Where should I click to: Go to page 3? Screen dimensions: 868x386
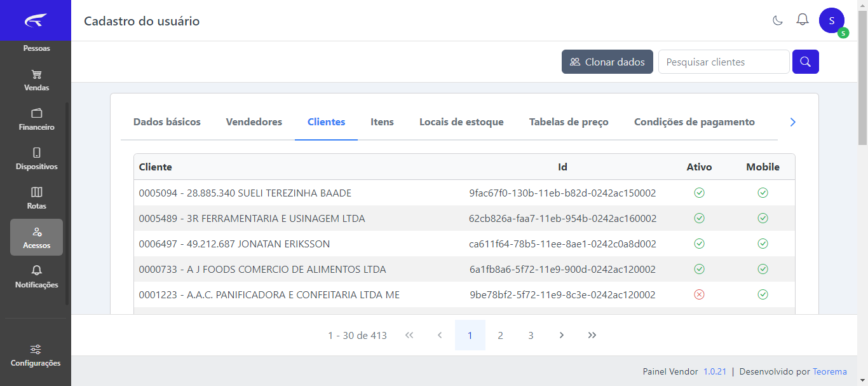coord(531,335)
